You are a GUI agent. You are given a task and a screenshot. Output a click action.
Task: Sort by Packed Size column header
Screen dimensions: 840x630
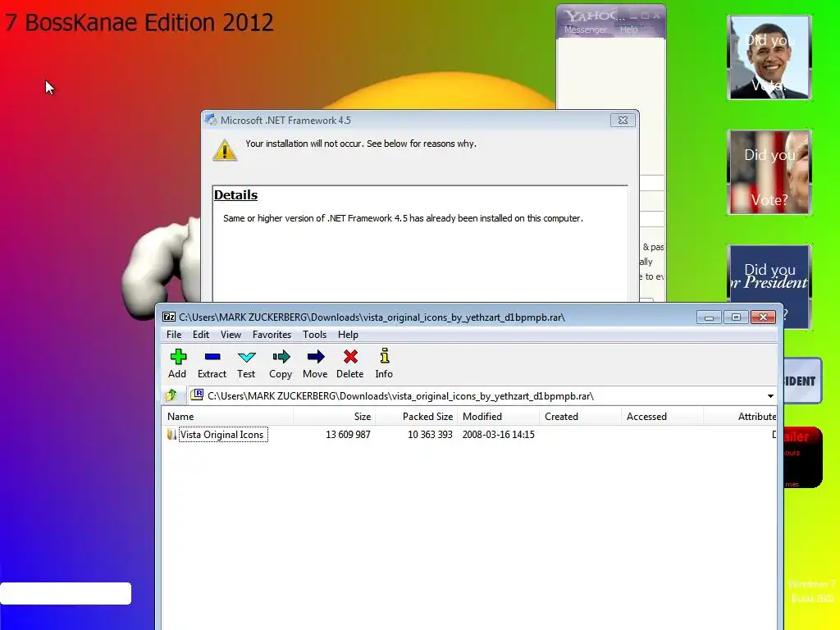coord(416,416)
